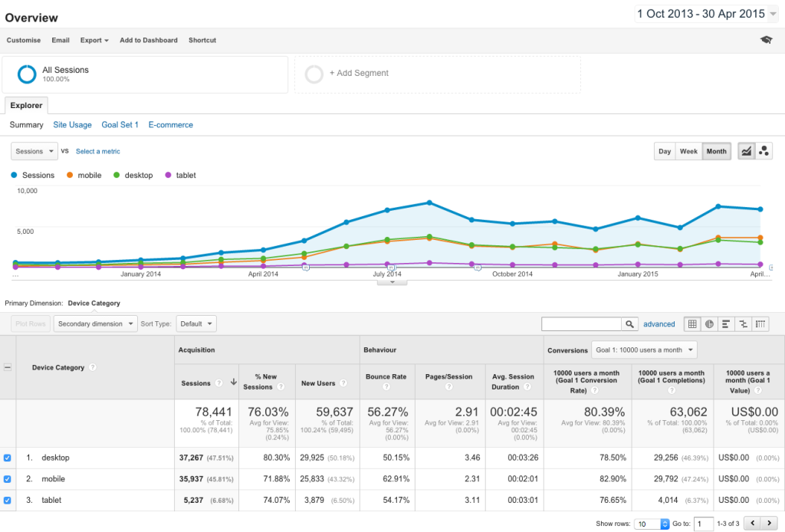This screenshot has height=532, width=785.
Task: Open the graduation cap education icon
Action: coord(766,40)
